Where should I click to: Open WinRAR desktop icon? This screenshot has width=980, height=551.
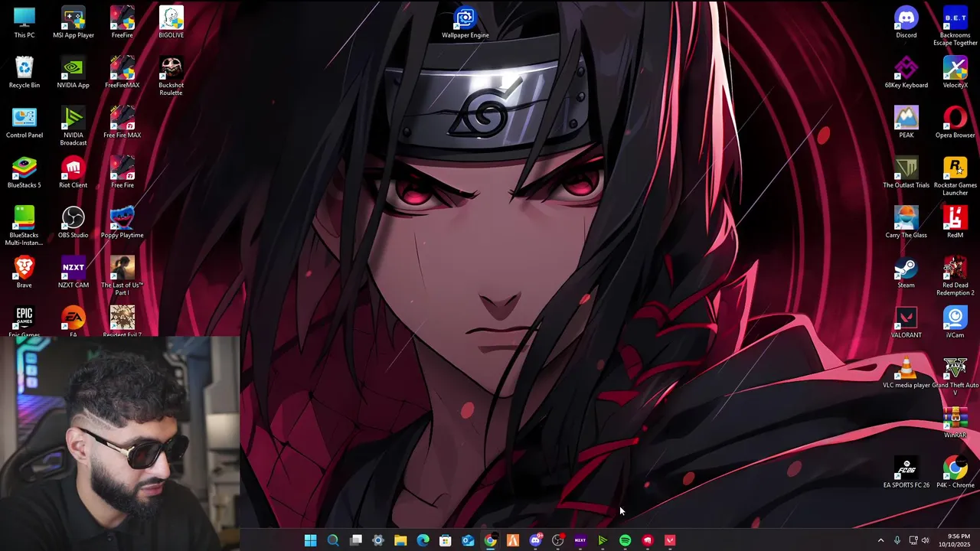coord(955,422)
